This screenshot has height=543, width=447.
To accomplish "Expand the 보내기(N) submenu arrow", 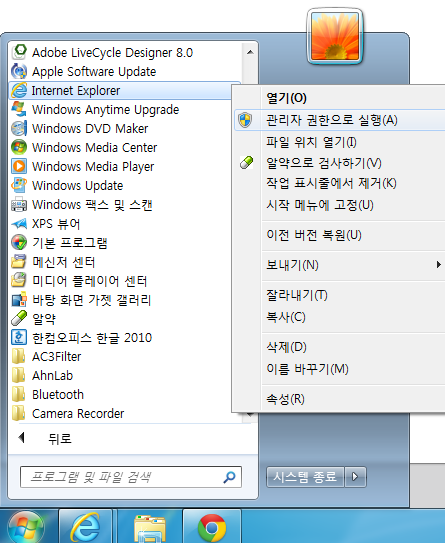I will (439, 265).
